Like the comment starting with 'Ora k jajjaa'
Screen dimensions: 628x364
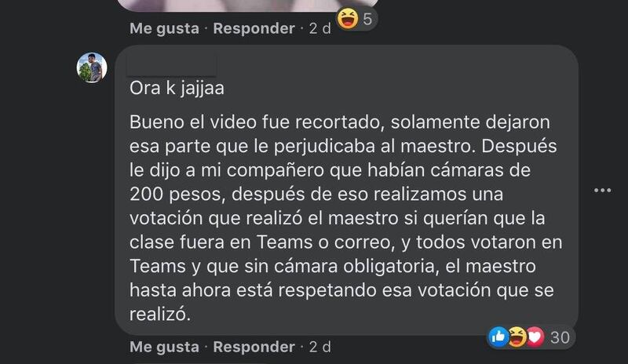coord(164,347)
